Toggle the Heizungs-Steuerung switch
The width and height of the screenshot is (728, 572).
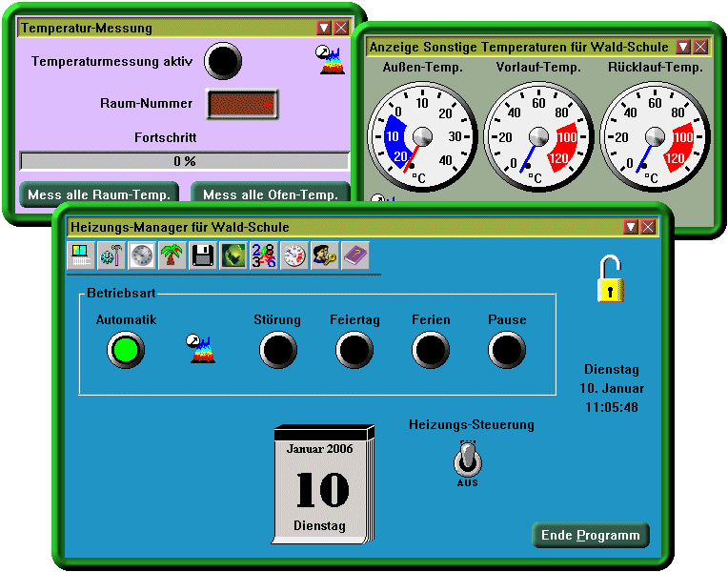click(467, 461)
